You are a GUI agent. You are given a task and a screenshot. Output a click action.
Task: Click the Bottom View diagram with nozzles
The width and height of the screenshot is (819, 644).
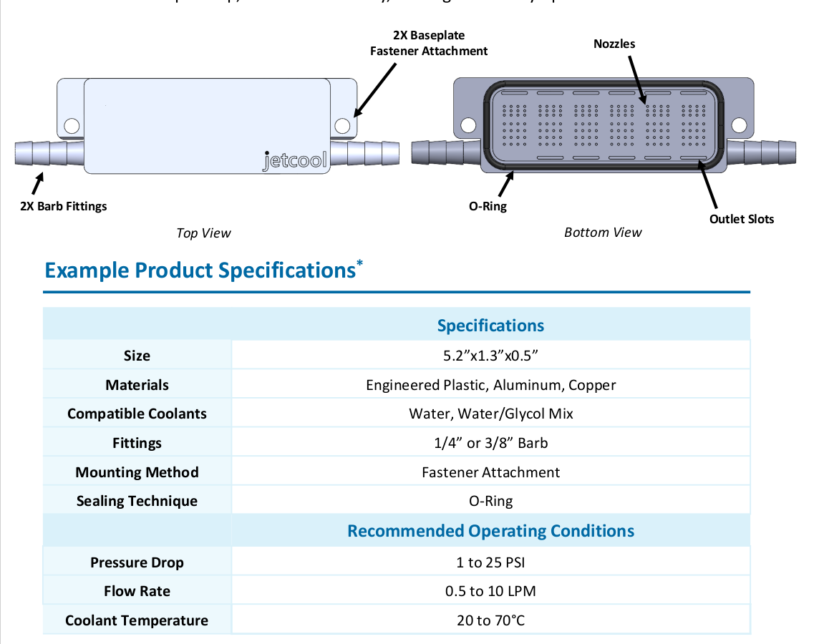point(604,125)
